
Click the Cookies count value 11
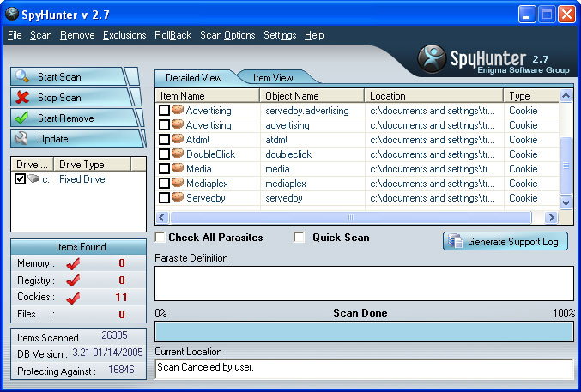pyautogui.click(x=121, y=297)
